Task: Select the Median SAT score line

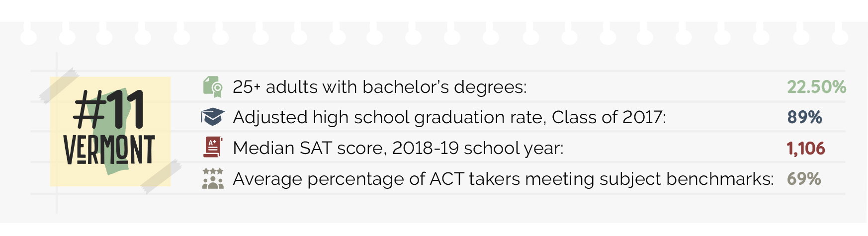Action: 398,148
